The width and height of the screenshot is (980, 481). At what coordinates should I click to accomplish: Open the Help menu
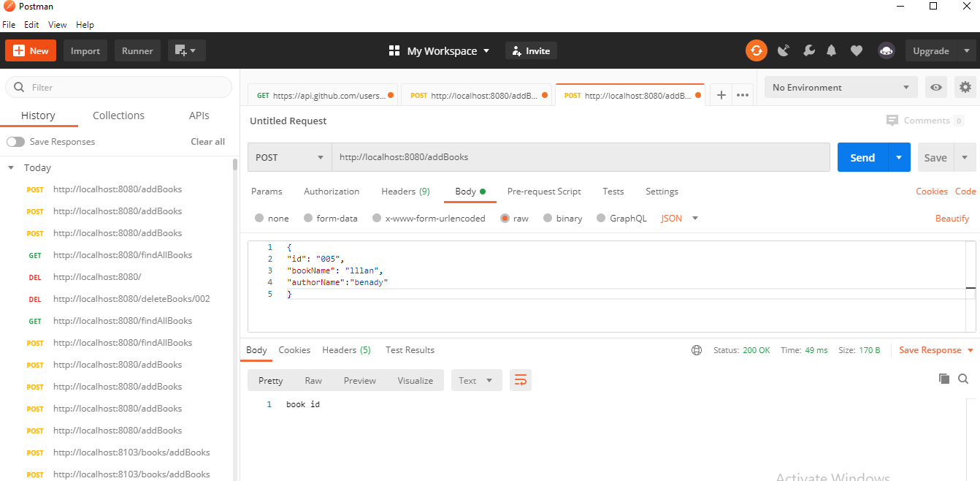85,24
